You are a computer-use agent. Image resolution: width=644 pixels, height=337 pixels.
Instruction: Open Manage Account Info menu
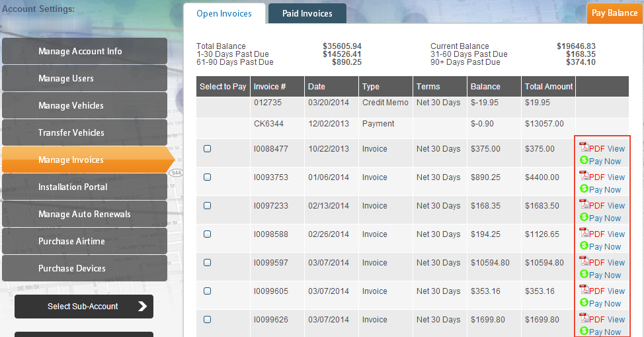click(x=85, y=51)
